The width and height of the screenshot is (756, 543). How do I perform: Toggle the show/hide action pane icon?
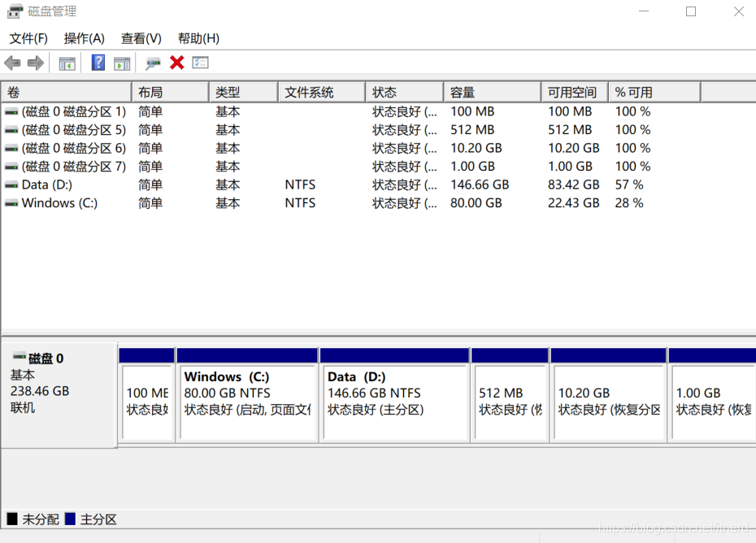122,63
